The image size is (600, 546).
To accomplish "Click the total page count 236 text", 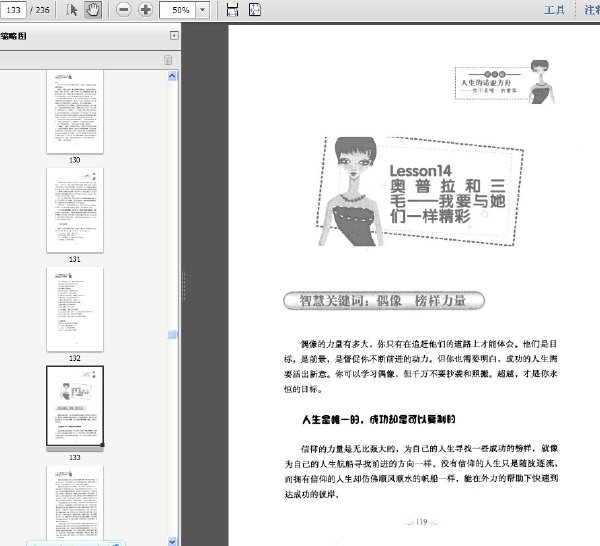I will click(x=42, y=10).
